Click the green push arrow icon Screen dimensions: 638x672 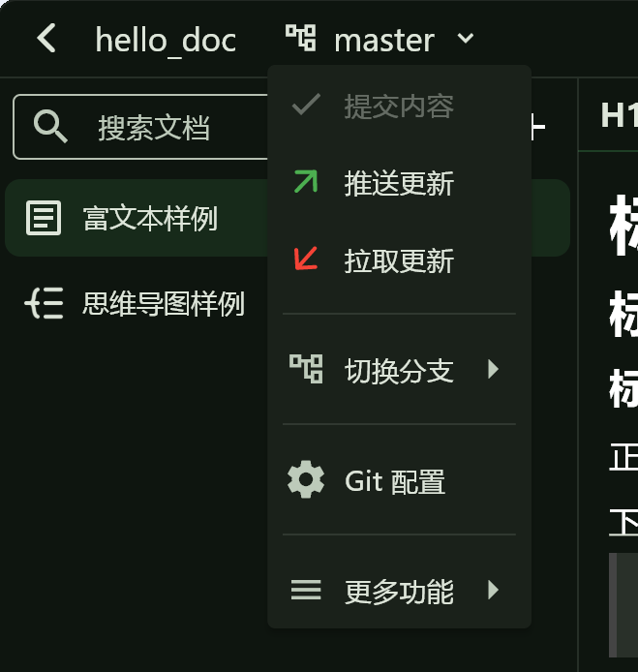306,181
